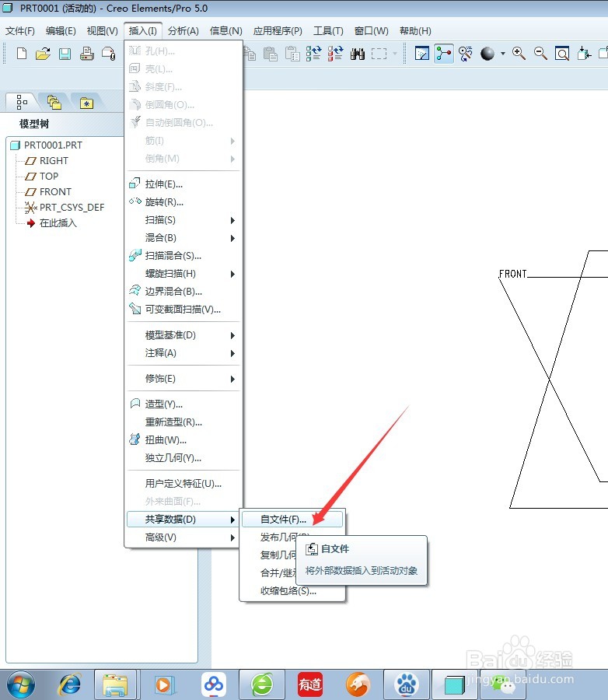
Task: Select PRT0001.PRT in model tree
Action: 47,145
